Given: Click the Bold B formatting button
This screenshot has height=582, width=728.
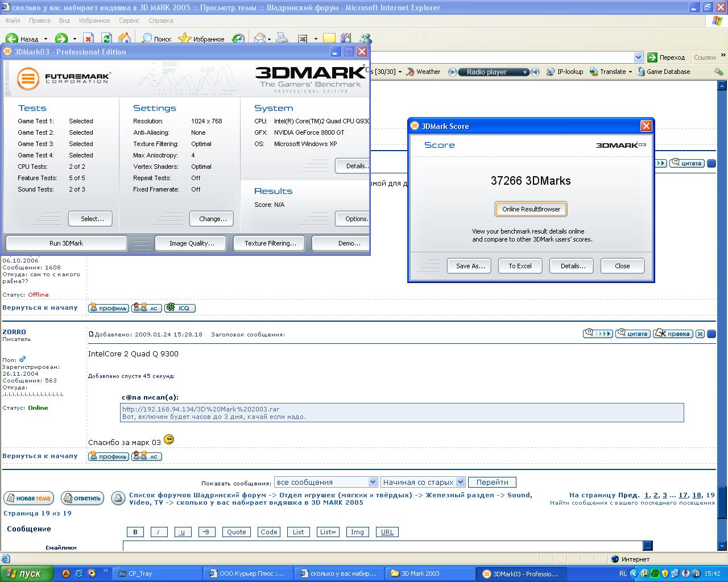Looking at the screenshot, I should click(135, 532).
